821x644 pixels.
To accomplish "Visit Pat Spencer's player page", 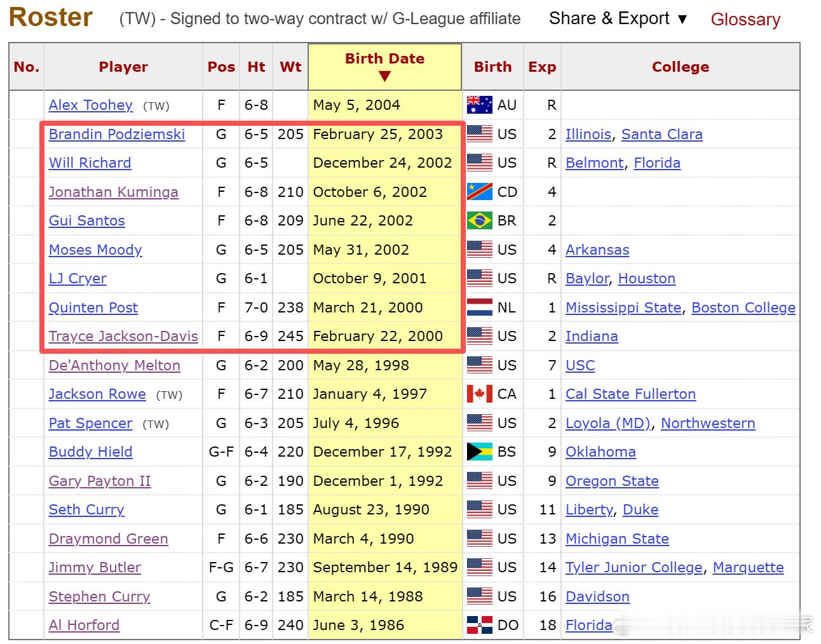I will 91,424.
